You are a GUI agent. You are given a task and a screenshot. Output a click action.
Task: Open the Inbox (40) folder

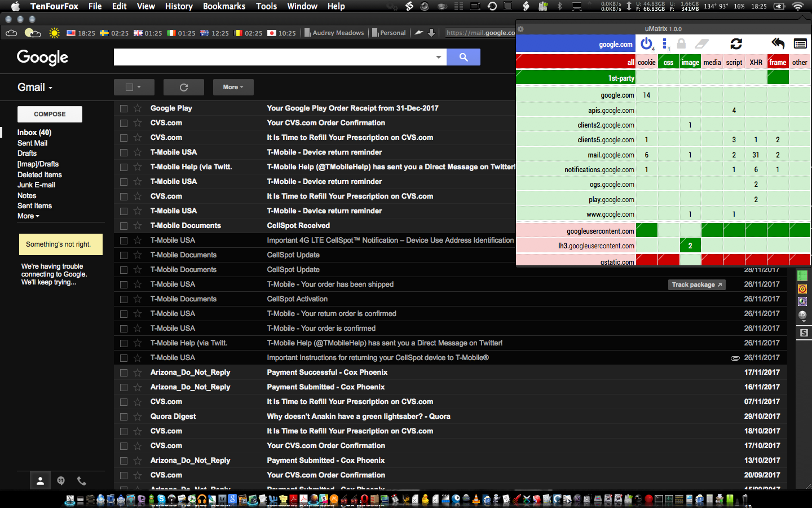tap(34, 133)
